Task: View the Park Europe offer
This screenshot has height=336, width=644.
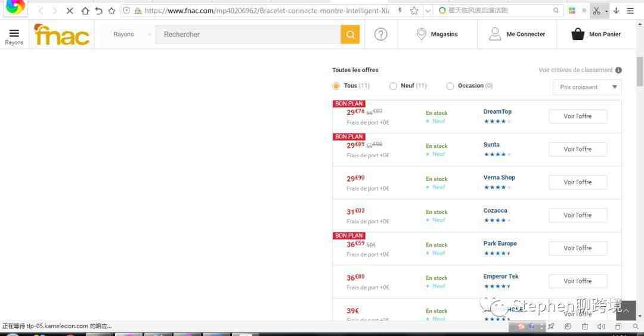Action: click(577, 248)
